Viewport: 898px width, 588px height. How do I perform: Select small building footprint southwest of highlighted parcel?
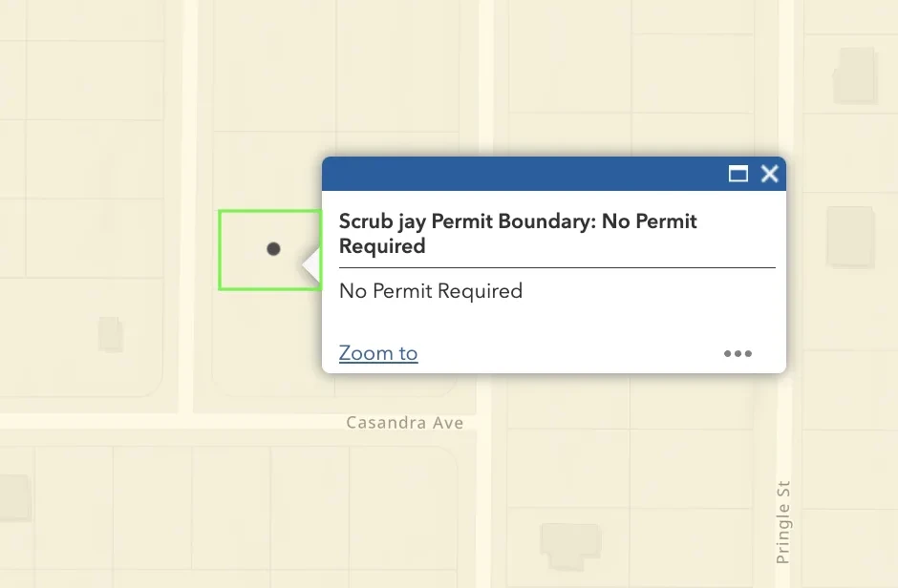tap(110, 334)
